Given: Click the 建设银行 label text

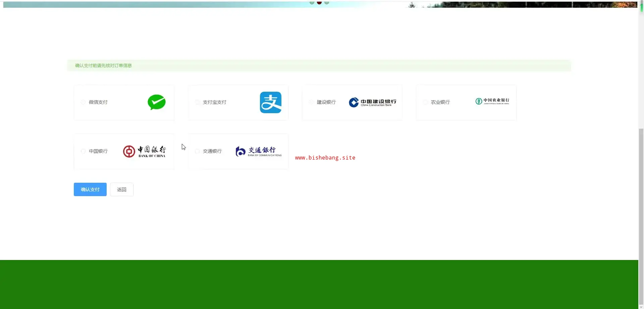Looking at the screenshot, I should pos(326,102).
